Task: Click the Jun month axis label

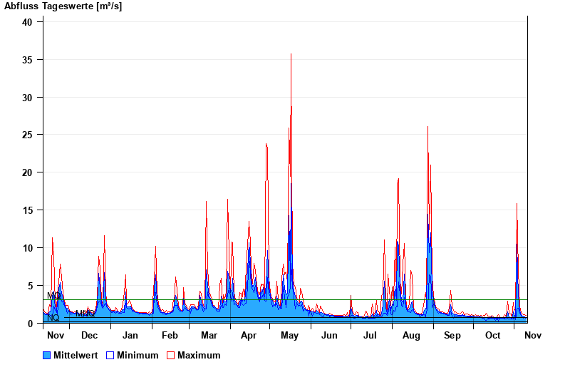Action: tap(329, 335)
